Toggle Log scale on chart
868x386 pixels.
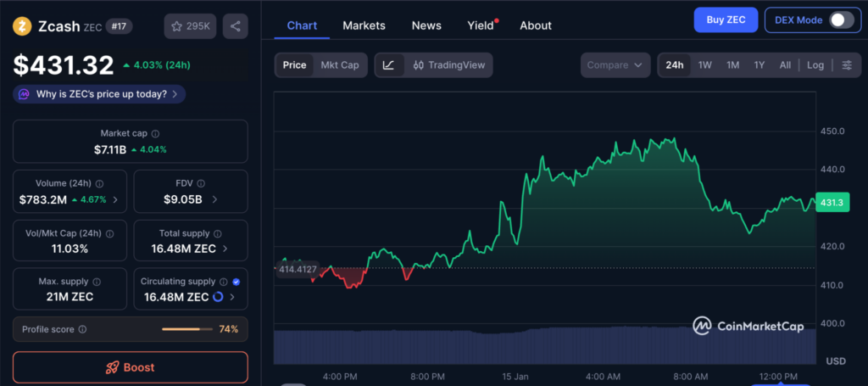[815, 65]
